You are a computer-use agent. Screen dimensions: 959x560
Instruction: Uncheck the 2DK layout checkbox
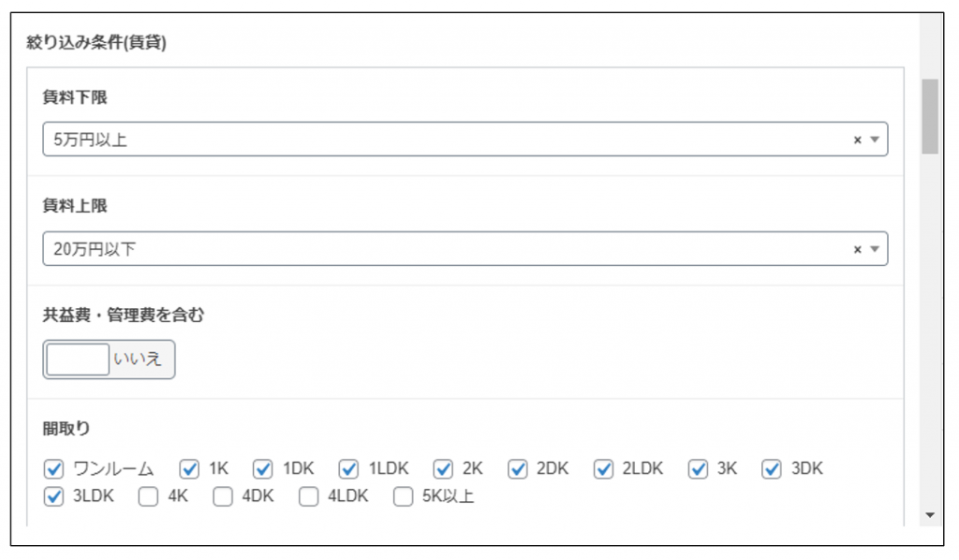[518, 468]
